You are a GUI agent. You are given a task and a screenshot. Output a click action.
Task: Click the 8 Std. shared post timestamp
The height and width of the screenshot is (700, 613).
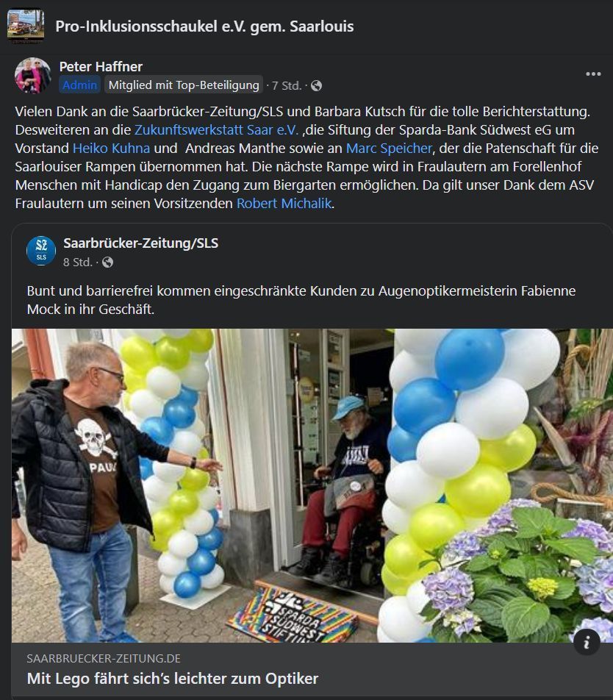78,262
